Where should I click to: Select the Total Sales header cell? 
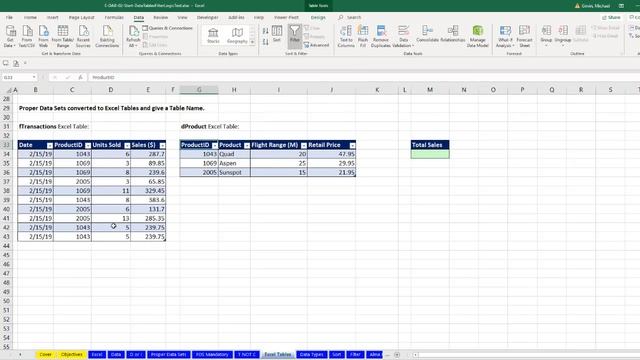430,145
